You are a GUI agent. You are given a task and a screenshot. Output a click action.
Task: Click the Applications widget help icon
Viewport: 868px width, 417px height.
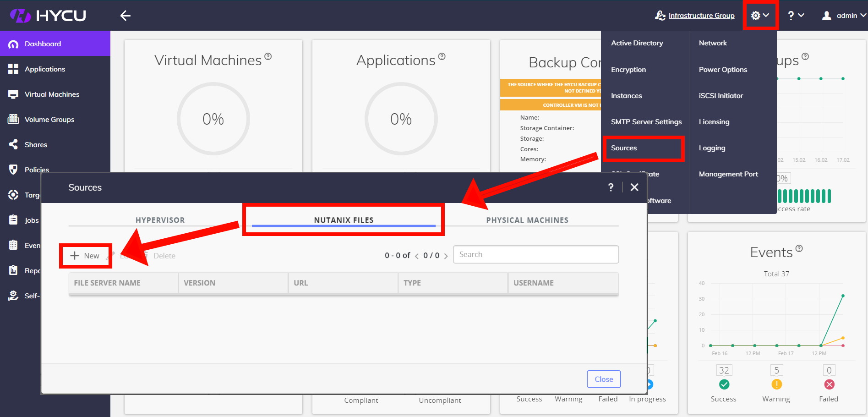(442, 56)
